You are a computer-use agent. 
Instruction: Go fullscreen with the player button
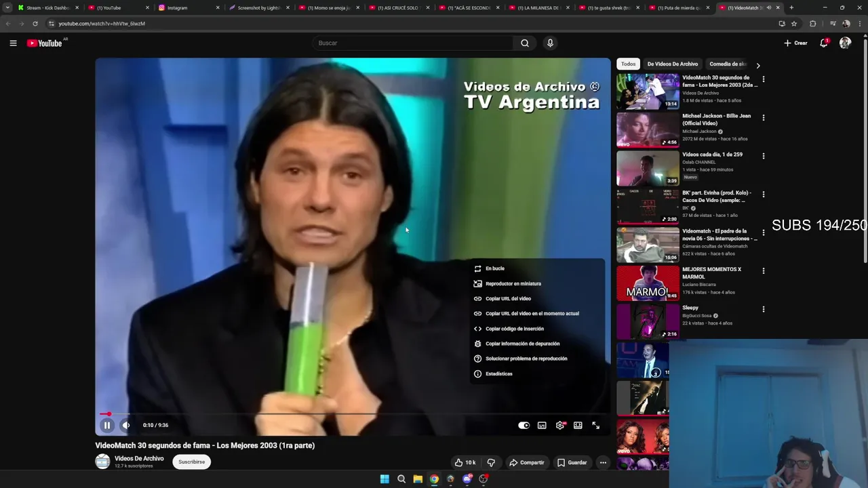tap(595, 425)
